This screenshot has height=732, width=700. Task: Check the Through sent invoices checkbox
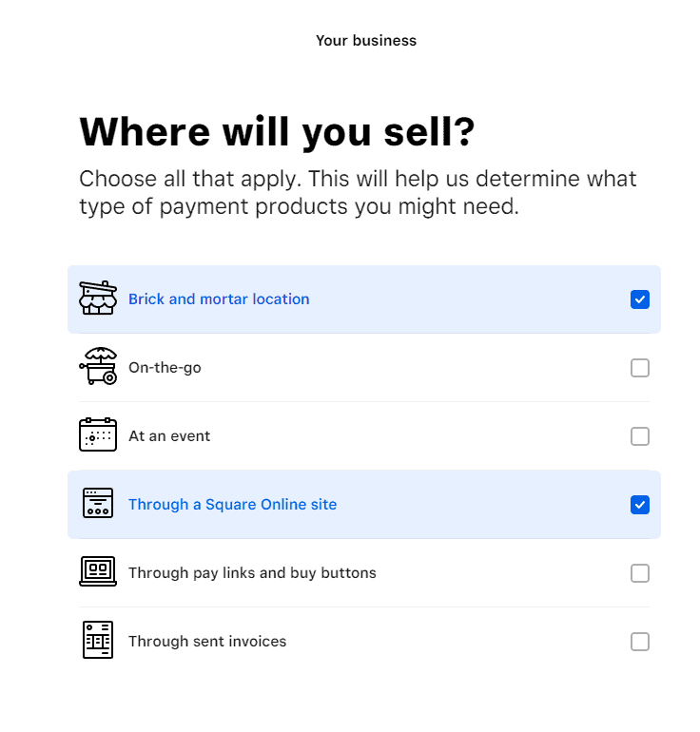(640, 642)
